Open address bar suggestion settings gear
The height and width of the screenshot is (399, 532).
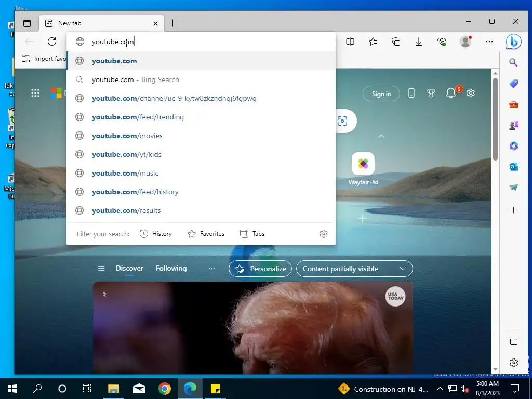click(x=323, y=234)
